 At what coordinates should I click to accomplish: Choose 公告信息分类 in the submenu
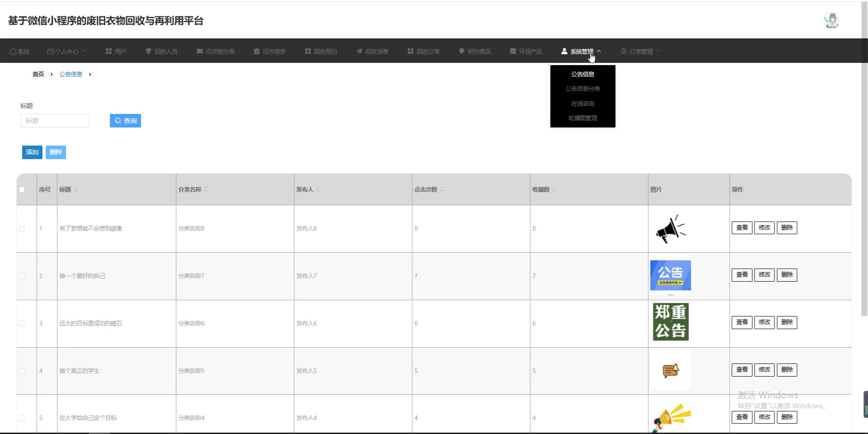point(583,89)
